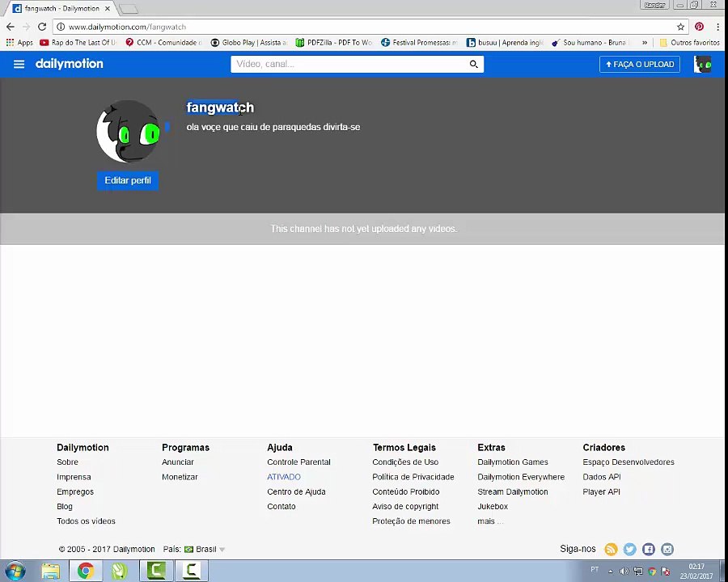The image size is (728, 582).
Task: Open File Explorer from the taskbar
Action: pos(51,571)
